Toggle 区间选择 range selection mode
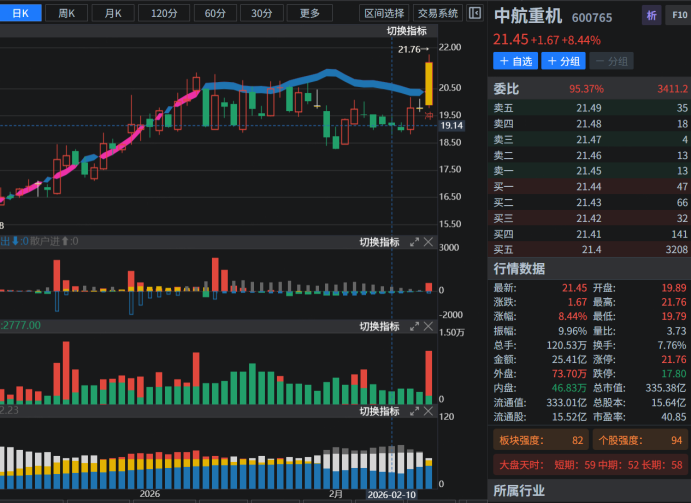This screenshot has width=691, height=503. [x=384, y=13]
